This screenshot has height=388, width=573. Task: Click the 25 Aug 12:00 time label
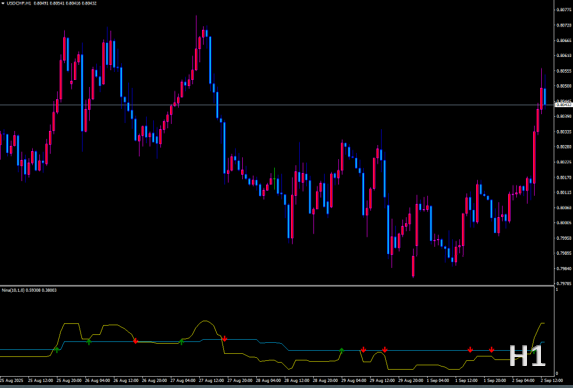(x=40, y=380)
